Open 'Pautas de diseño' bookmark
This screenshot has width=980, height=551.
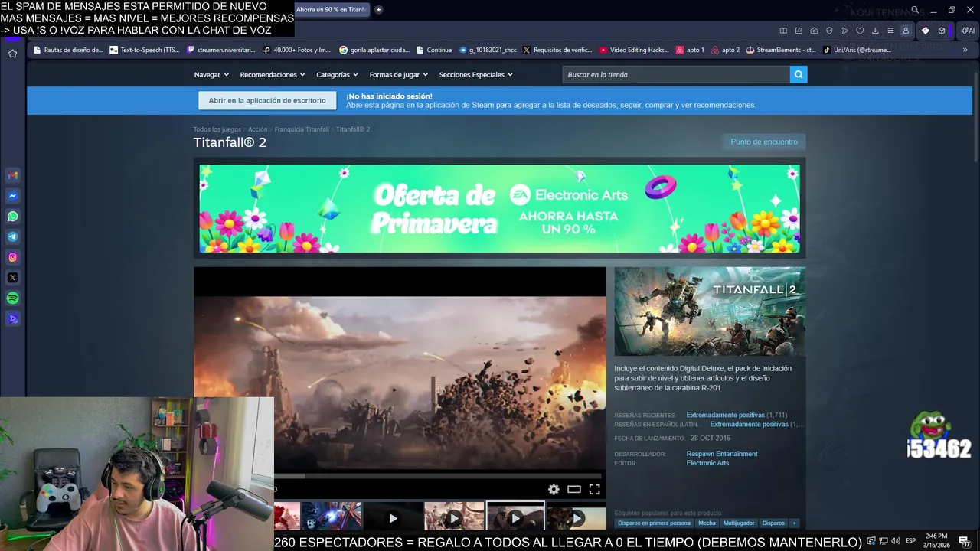pos(68,50)
